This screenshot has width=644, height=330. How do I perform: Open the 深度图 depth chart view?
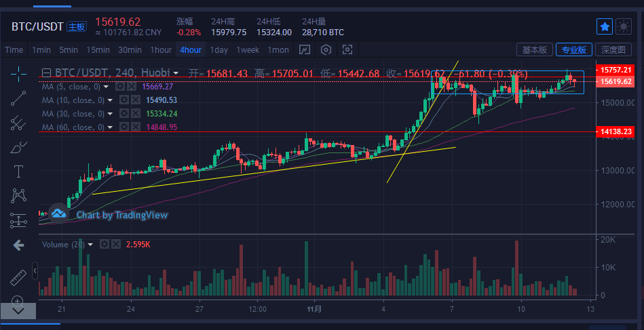pos(613,49)
